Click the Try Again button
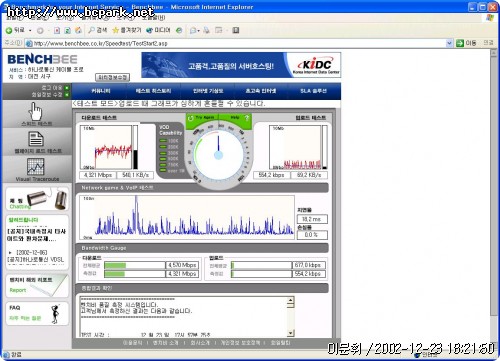Viewport: 500px width, 361px height. click(204, 118)
